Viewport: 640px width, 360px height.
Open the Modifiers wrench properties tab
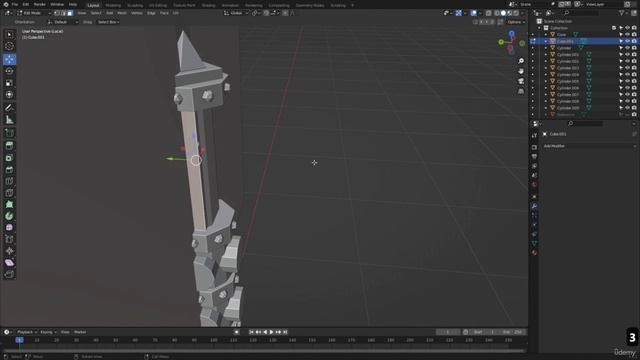click(534, 206)
